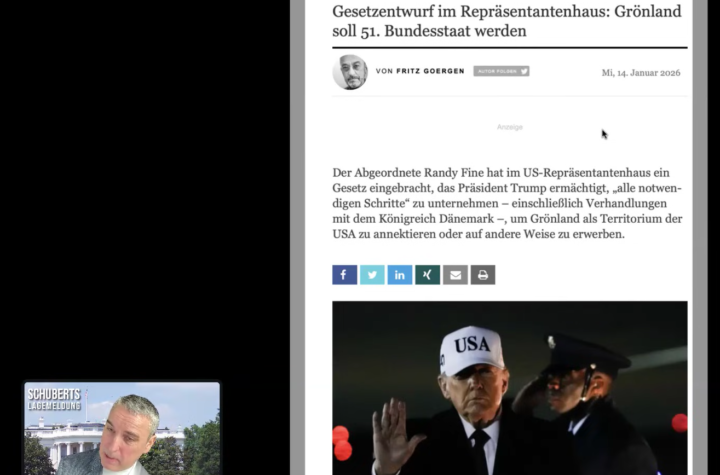Viewport: 720px width, 475px height.
Task: Open the author name Fritz Goergen
Action: (x=430, y=71)
